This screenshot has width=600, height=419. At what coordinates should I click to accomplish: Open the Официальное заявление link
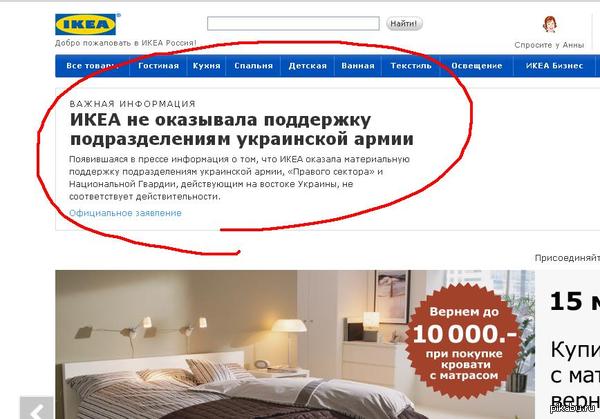click(125, 213)
